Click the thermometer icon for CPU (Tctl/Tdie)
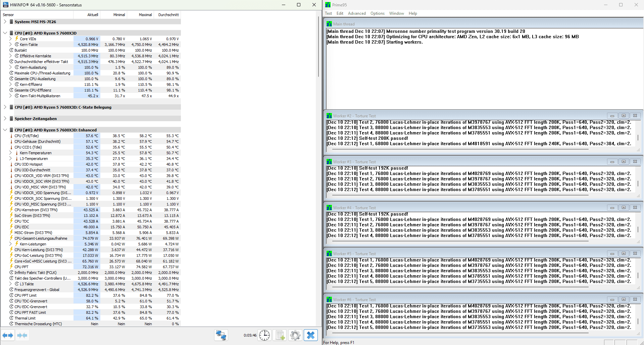The width and height of the screenshot is (644, 345). point(11,136)
